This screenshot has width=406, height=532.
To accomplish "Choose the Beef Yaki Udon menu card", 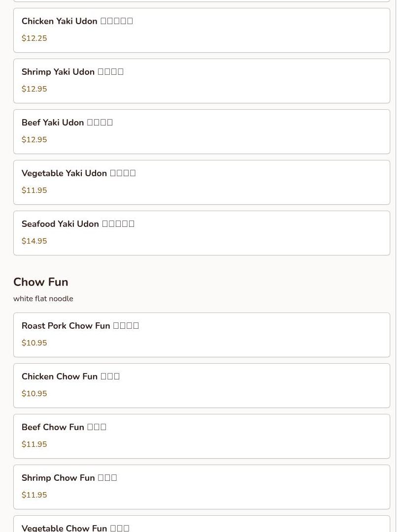I will pyautogui.click(x=202, y=131).
